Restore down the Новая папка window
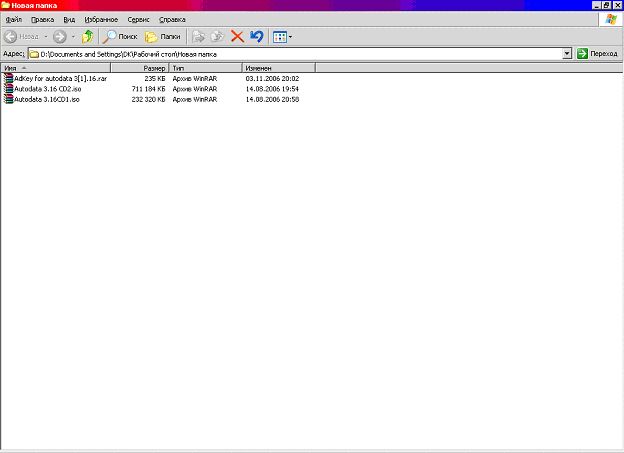Viewport: 624px width, 453px height. point(606,5)
